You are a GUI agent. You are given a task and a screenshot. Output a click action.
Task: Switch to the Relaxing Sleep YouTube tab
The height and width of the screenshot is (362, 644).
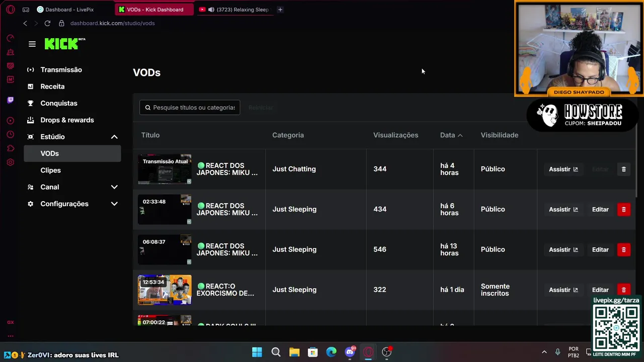[x=235, y=10]
